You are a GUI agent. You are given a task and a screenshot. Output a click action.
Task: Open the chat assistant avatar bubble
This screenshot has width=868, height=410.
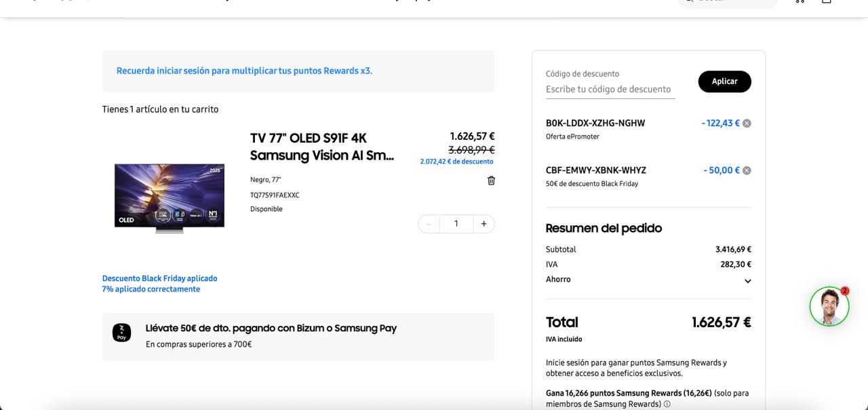[x=829, y=306]
